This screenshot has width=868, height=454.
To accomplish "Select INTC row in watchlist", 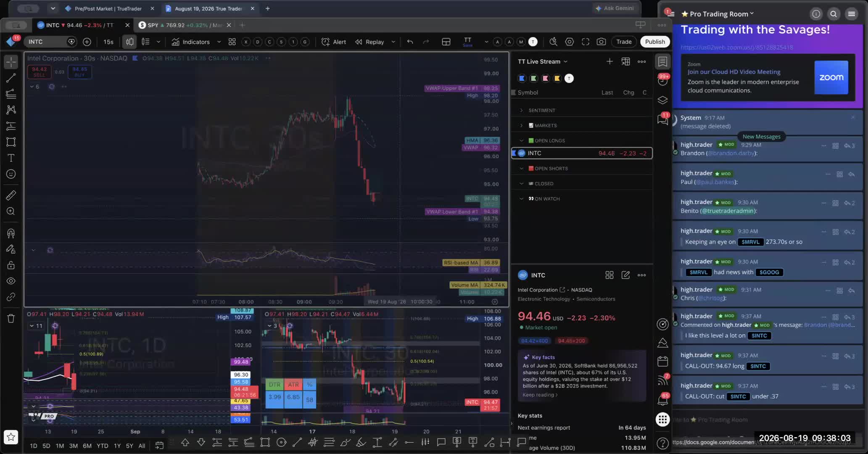I will [582, 153].
